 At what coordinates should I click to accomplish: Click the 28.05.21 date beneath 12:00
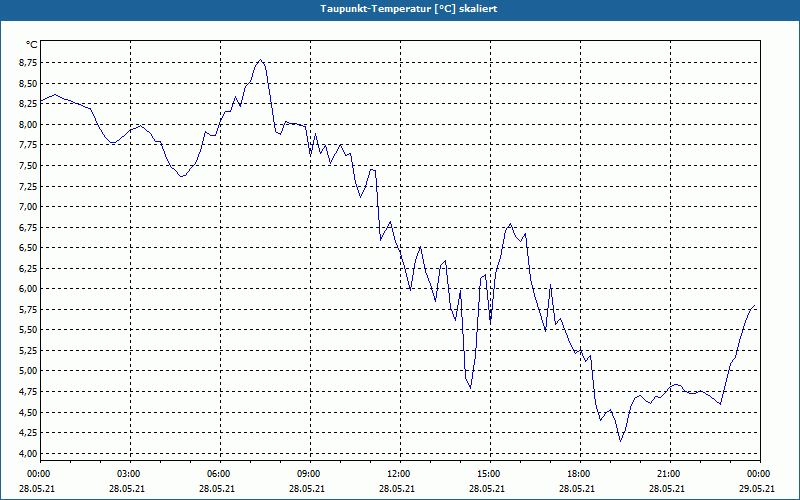tap(396, 488)
